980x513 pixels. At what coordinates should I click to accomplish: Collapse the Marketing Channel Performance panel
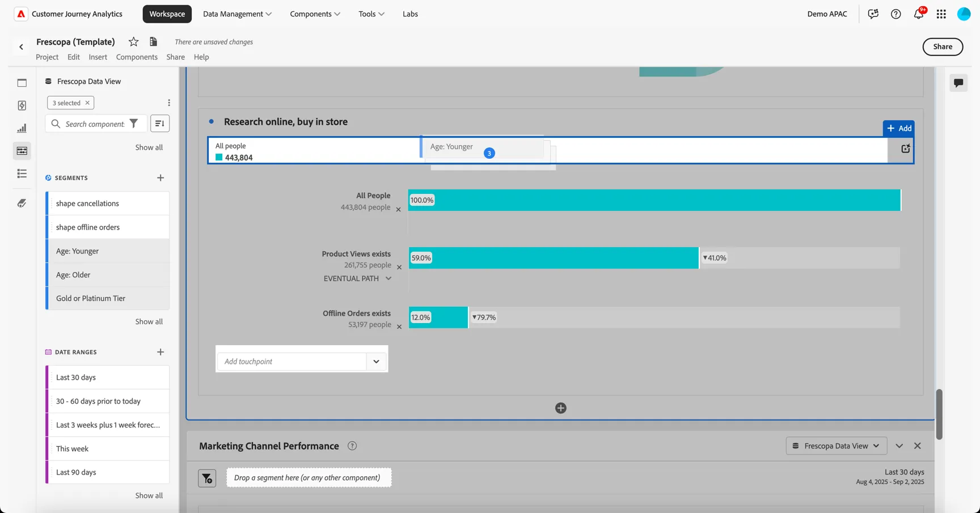pos(899,446)
